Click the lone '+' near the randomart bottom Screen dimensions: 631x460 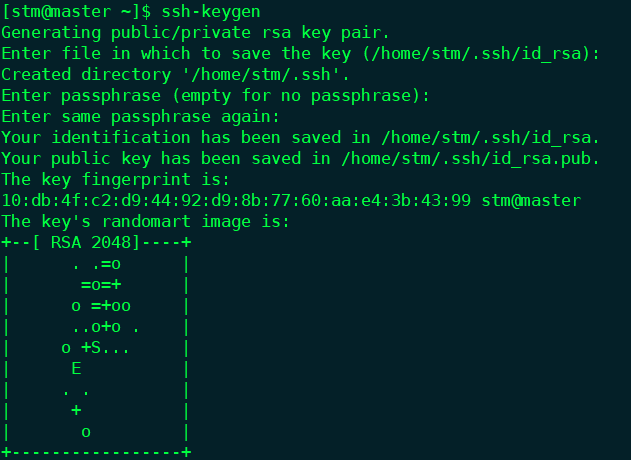76,410
